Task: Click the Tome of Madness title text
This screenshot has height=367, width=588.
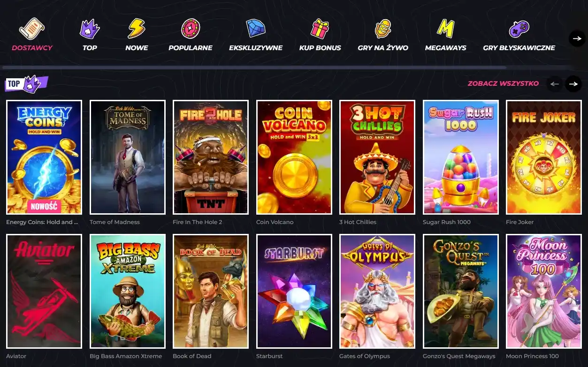Action: coord(115,222)
